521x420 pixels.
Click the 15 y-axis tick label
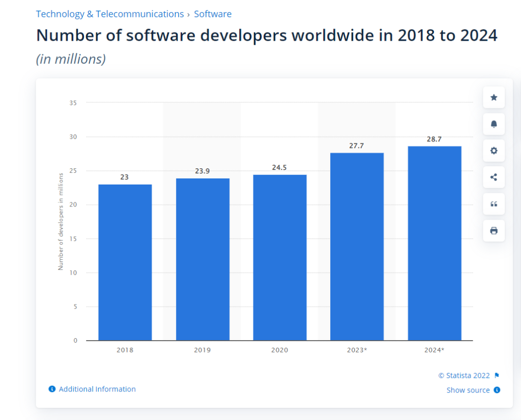click(73, 238)
